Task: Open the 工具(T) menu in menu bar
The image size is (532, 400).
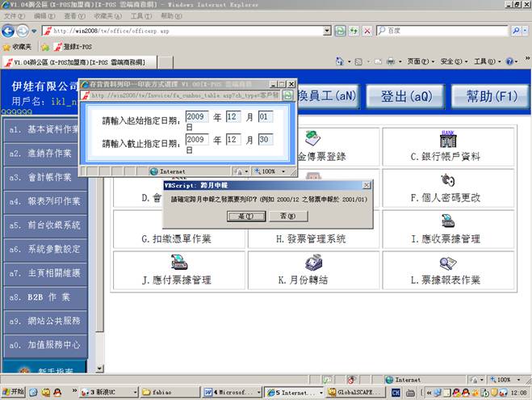Action: point(140,15)
